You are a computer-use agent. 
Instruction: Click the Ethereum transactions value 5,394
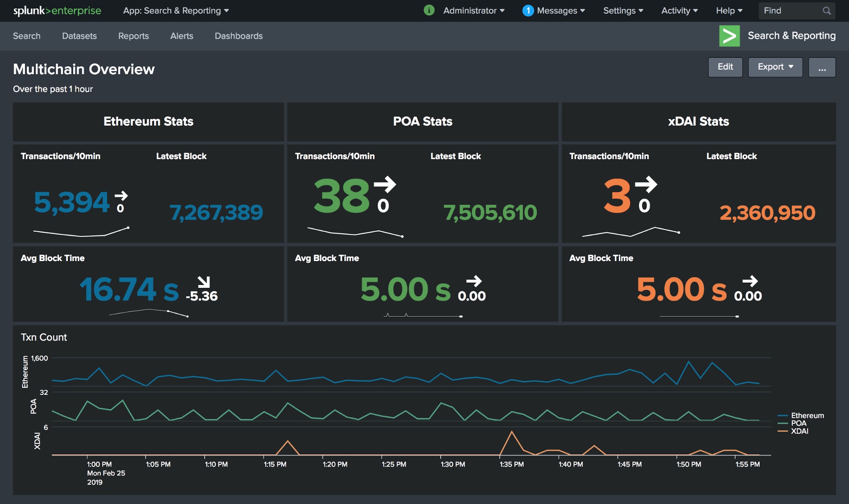(71, 202)
